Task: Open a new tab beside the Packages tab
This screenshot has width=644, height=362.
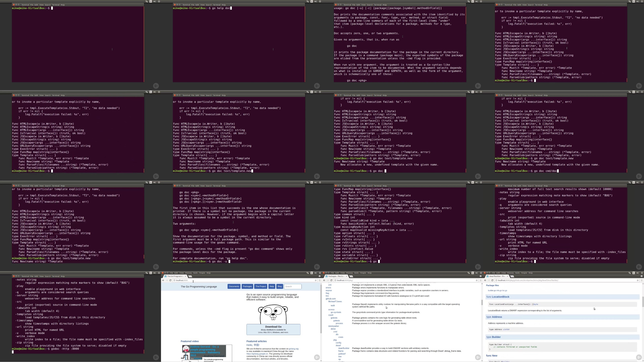Action: 351,276
